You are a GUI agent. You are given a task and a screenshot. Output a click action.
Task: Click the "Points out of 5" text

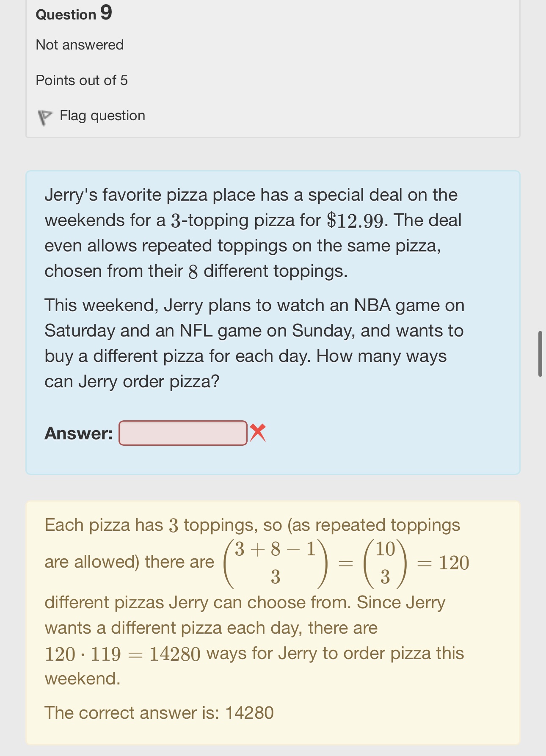pos(82,80)
